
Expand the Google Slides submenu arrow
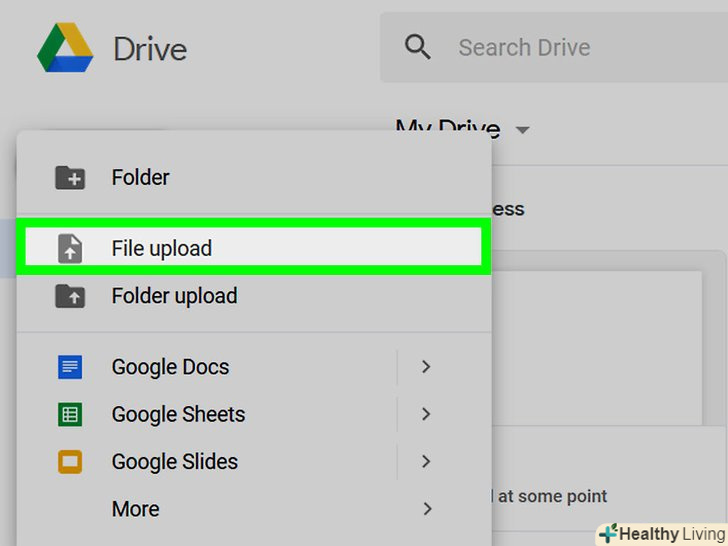coord(426,462)
